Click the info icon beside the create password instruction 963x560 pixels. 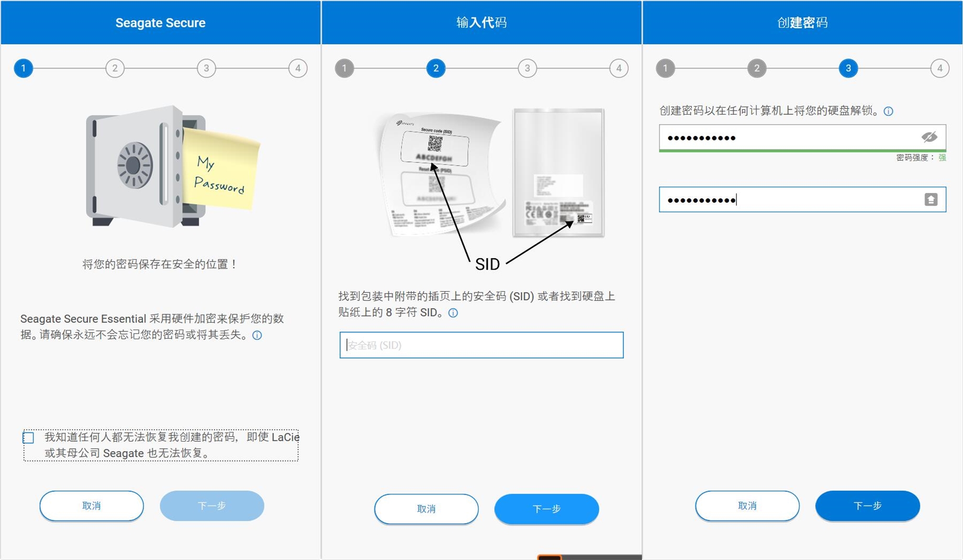pyautogui.click(x=888, y=111)
